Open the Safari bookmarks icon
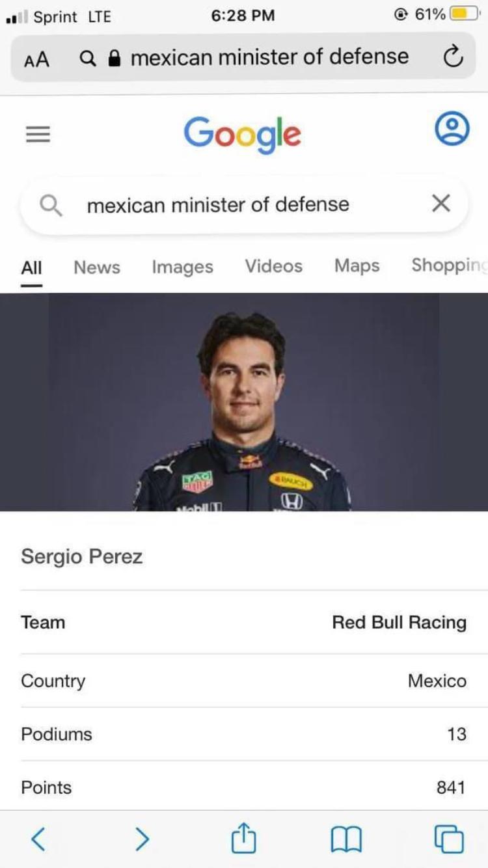Image resolution: width=488 pixels, height=868 pixels. [346, 839]
